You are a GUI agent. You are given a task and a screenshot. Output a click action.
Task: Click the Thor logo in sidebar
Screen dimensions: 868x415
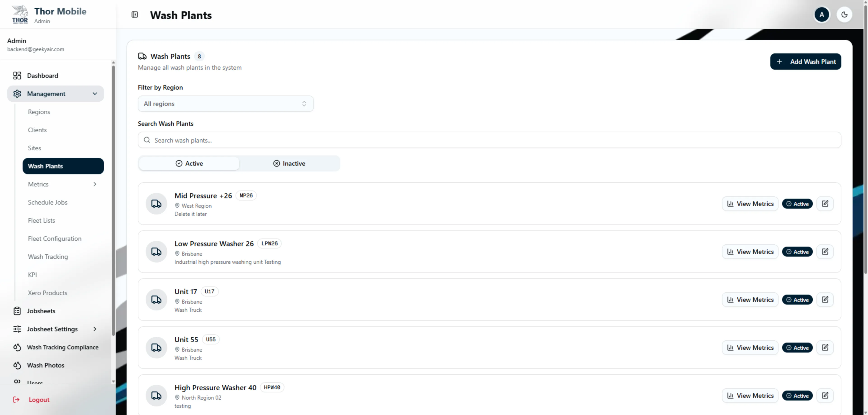click(x=20, y=14)
